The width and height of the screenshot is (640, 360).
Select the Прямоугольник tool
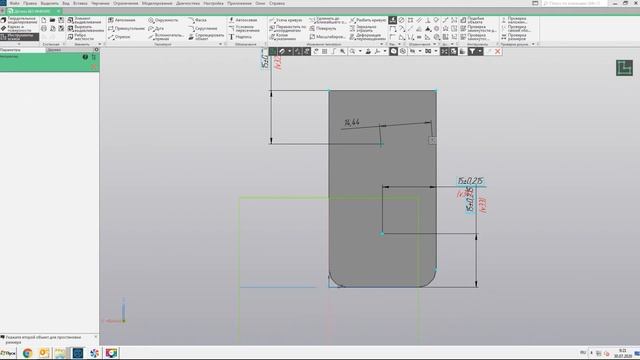pyautogui.click(x=126, y=29)
